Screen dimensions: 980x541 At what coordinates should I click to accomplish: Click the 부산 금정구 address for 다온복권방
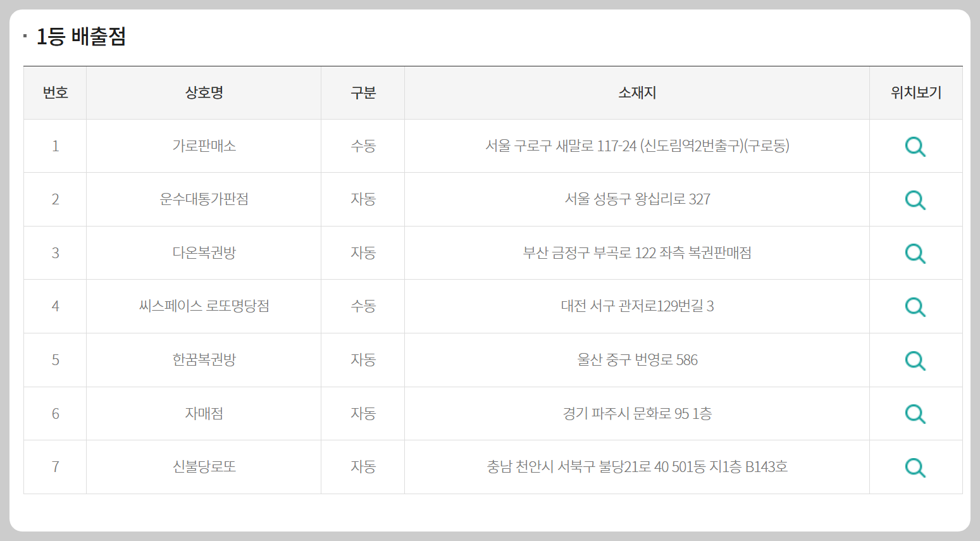click(636, 253)
